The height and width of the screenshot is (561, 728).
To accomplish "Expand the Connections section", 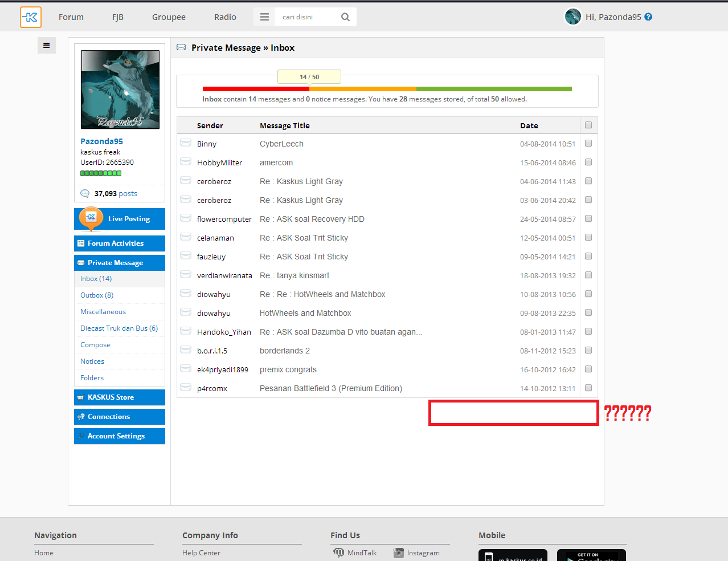I will click(120, 417).
